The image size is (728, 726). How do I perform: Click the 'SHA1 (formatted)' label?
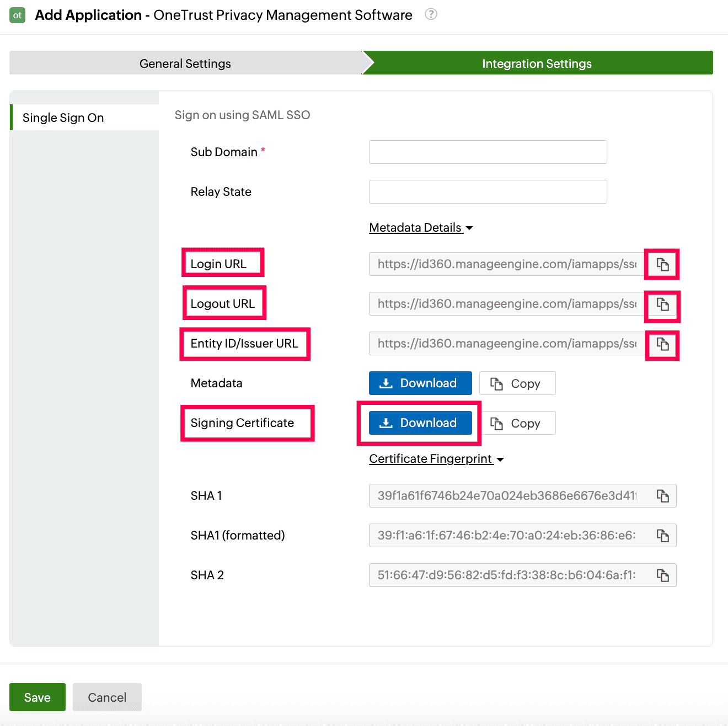click(x=238, y=535)
